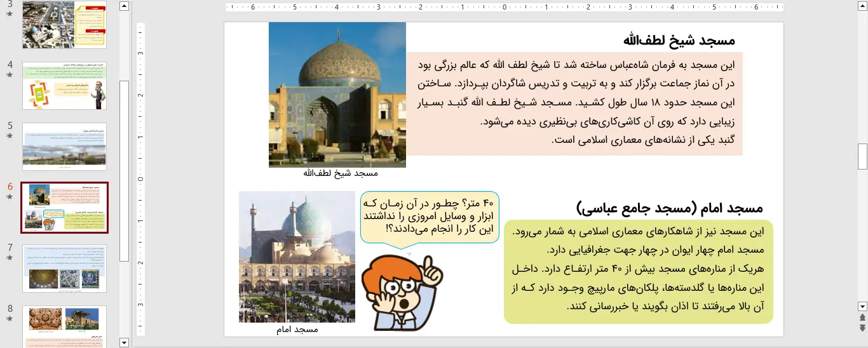Click the animation star under slide 6
868x348 pixels.
(10, 197)
